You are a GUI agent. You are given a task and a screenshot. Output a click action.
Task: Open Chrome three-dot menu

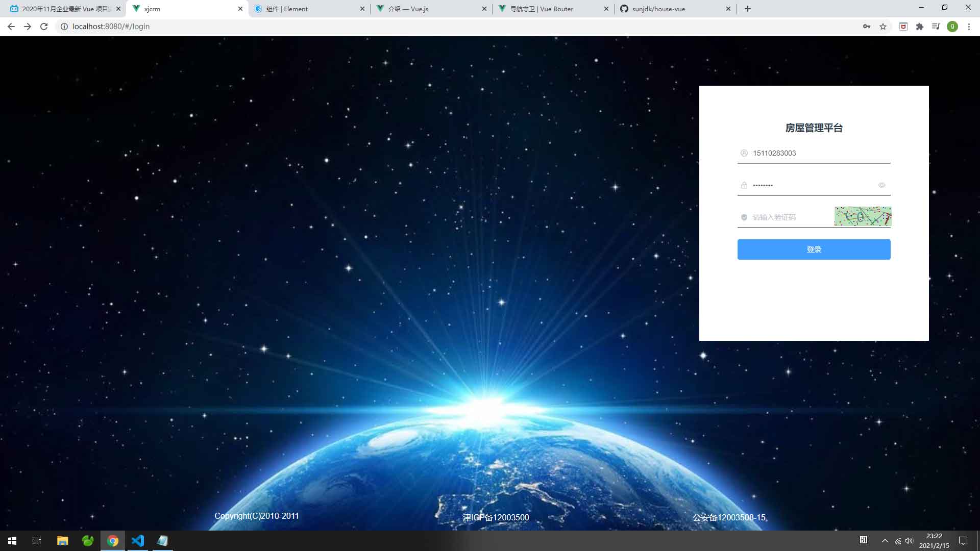coord(969,27)
